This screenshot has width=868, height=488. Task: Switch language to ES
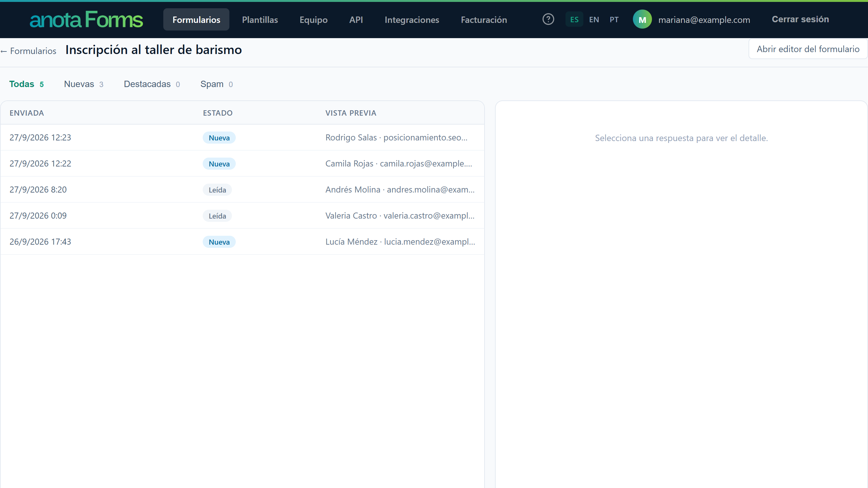[x=574, y=20]
